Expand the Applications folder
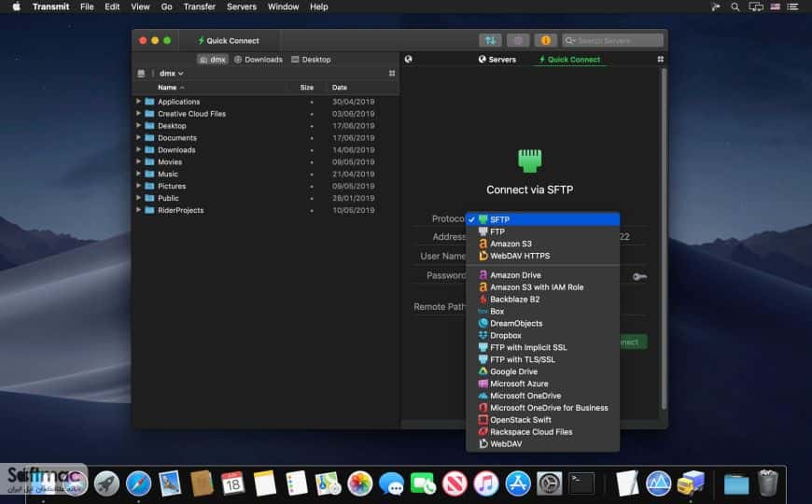The image size is (812, 504). [x=138, y=101]
